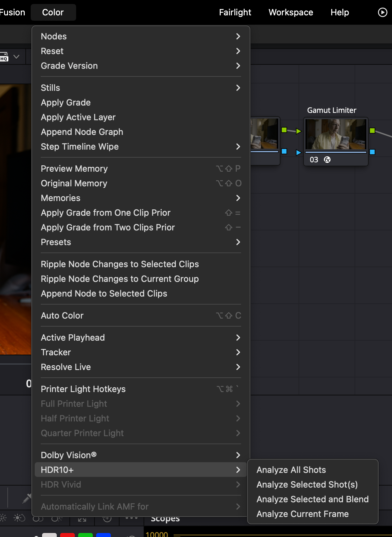Click the HQ proxy mode icon
Screen dimensions: 392x537
point(4,57)
